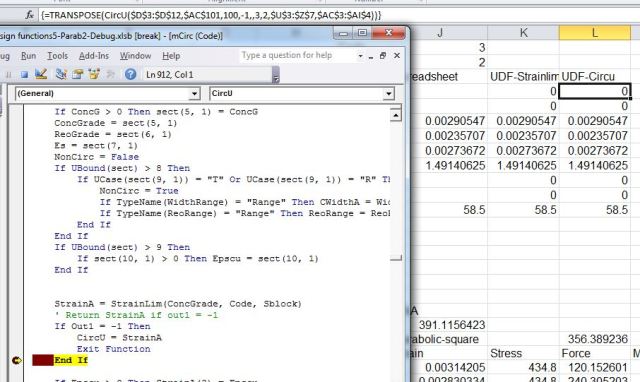
Task: Open the toolbar options arrow after Ln 912
Action: [x=276, y=75]
